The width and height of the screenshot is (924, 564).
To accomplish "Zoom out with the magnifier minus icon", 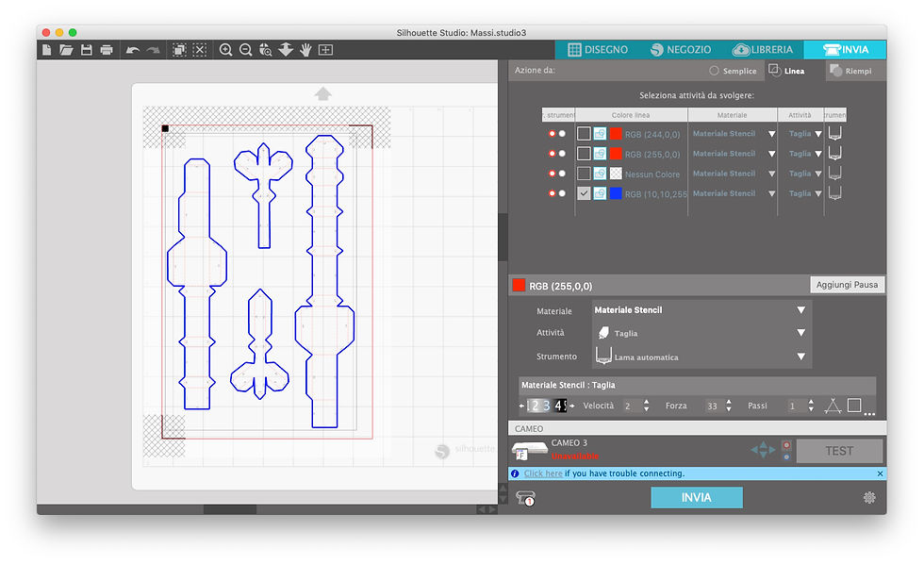I will click(x=246, y=50).
